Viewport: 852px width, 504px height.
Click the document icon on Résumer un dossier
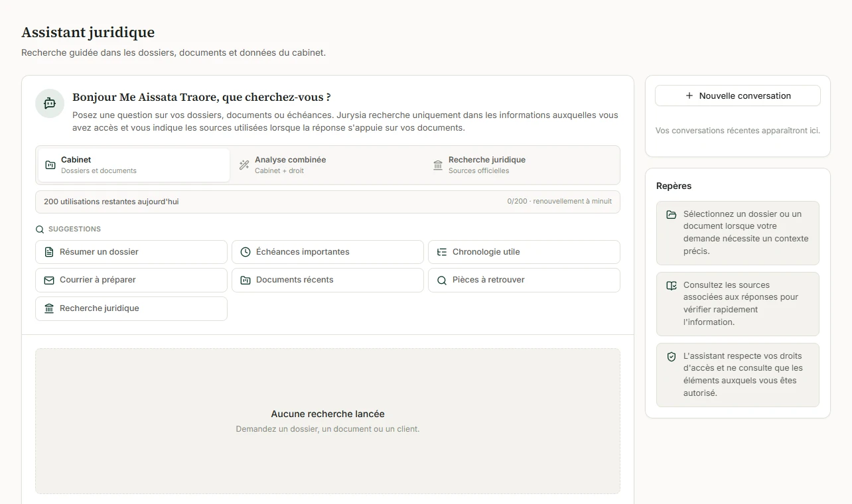click(49, 252)
